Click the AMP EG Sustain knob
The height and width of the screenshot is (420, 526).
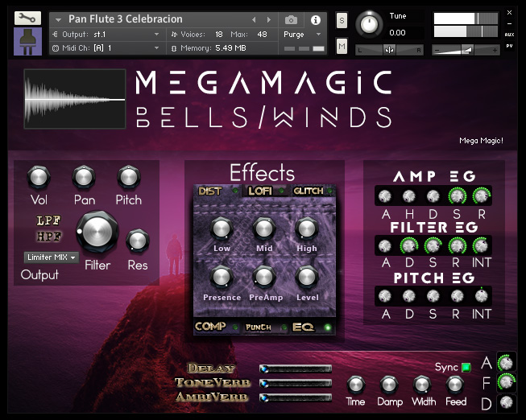point(458,196)
